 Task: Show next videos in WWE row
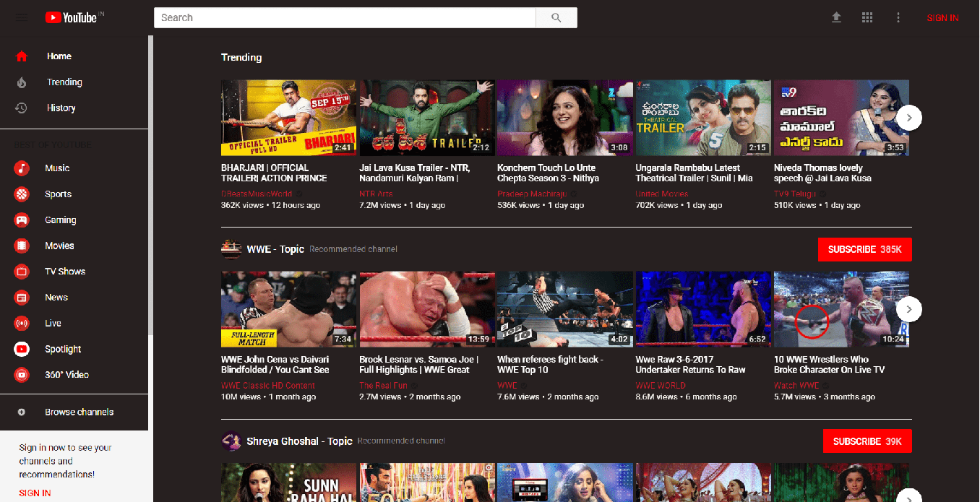coord(909,310)
